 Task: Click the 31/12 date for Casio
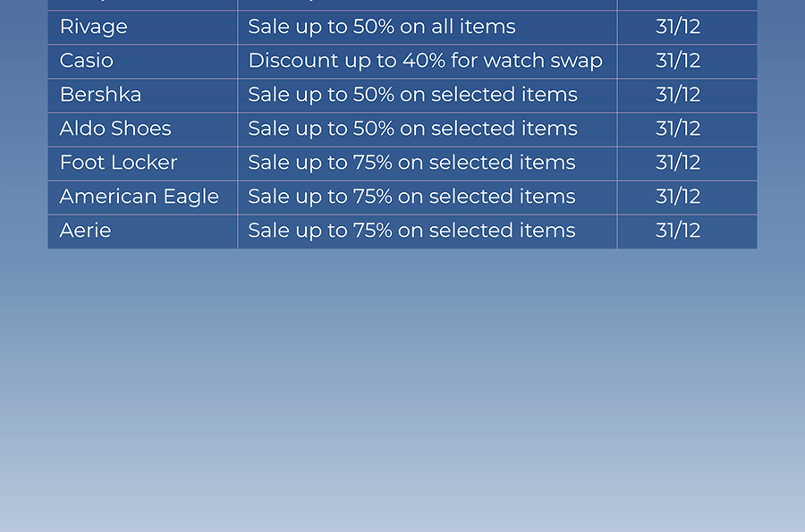pyautogui.click(x=678, y=61)
